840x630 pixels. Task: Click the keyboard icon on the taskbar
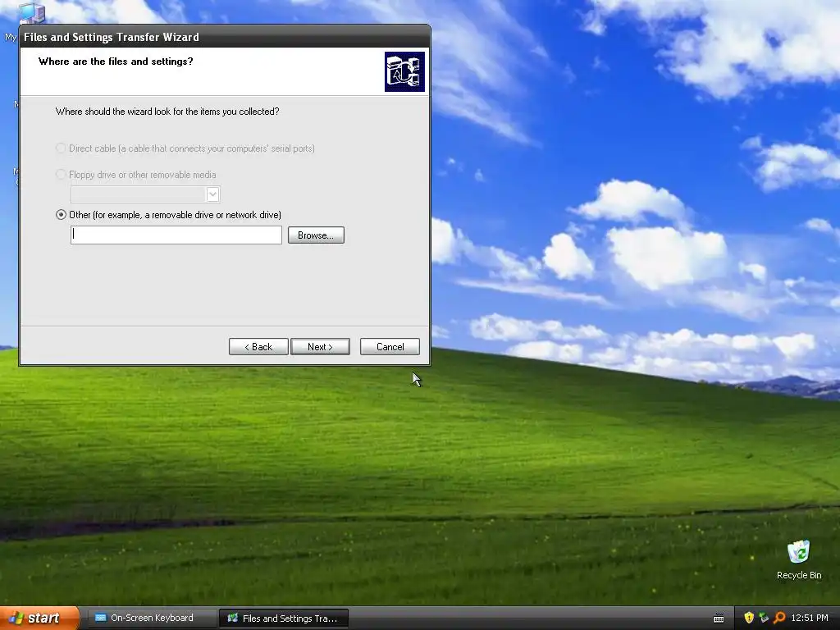point(719,619)
